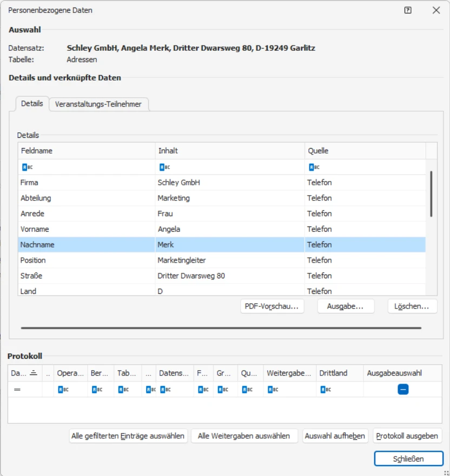The image size is (450, 476).
Task: Click the F... column filter ABC icon
Action: (x=203, y=390)
